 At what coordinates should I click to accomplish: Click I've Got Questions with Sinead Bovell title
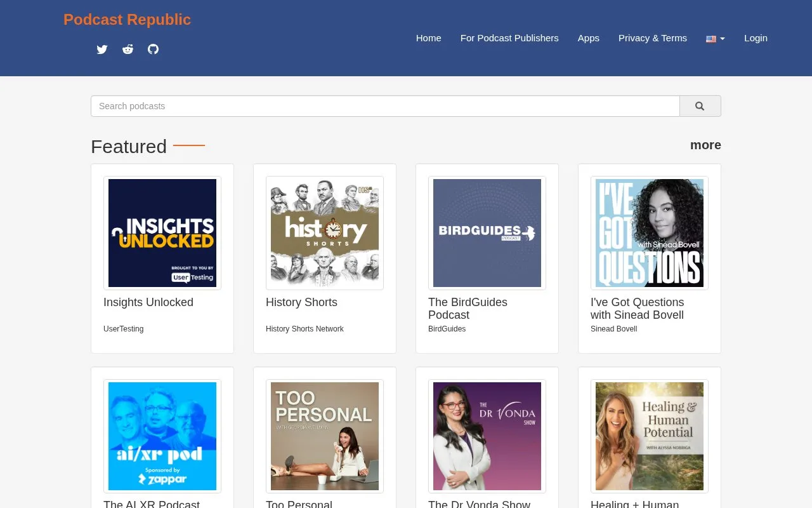(637, 309)
